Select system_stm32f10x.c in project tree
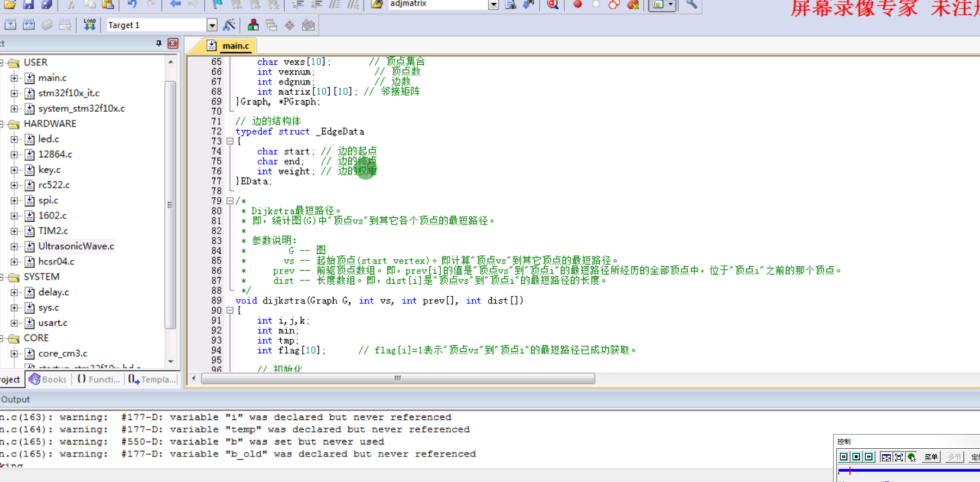This screenshot has width=980, height=482. click(x=81, y=108)
